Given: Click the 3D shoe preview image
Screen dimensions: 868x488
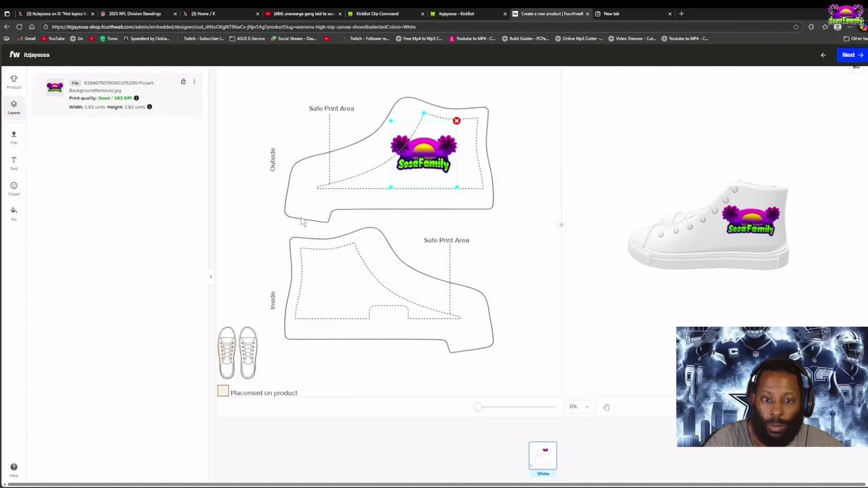Looking at the screenshot, I should 709,225.
